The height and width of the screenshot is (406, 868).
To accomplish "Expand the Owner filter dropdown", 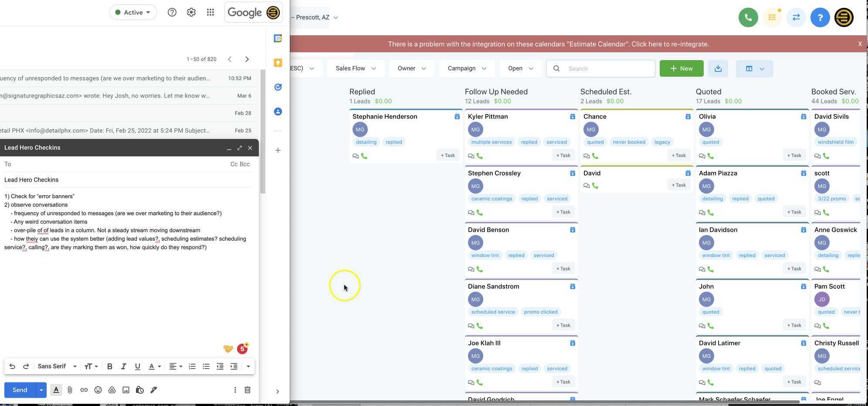I will point(412,68).
